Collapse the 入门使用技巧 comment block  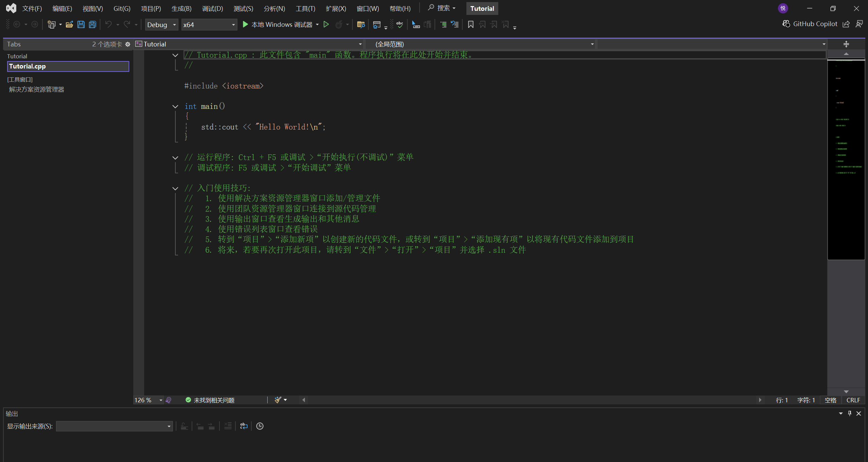175,189
